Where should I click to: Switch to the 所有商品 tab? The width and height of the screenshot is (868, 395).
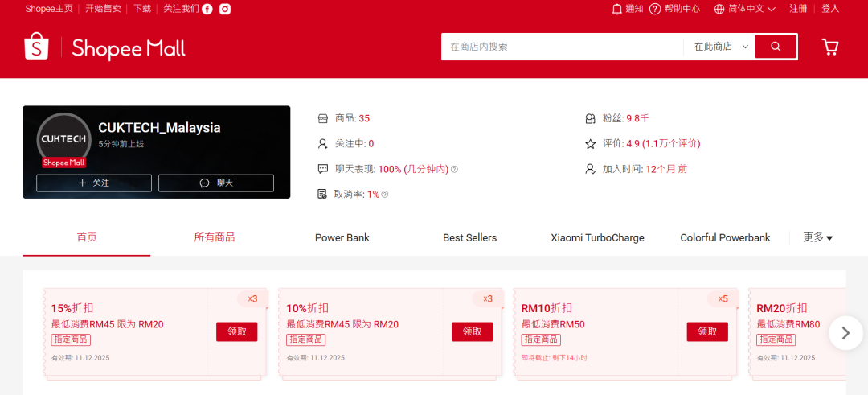tap(215, 237)
